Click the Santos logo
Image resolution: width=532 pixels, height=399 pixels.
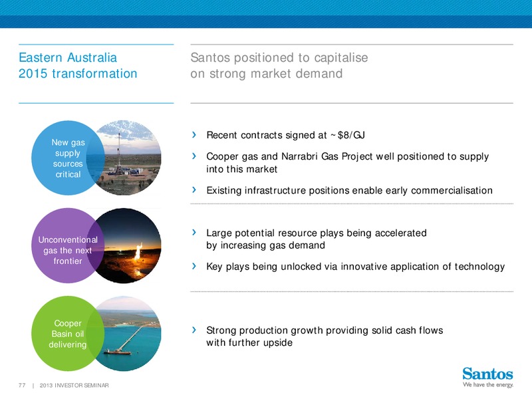(487, 374)
